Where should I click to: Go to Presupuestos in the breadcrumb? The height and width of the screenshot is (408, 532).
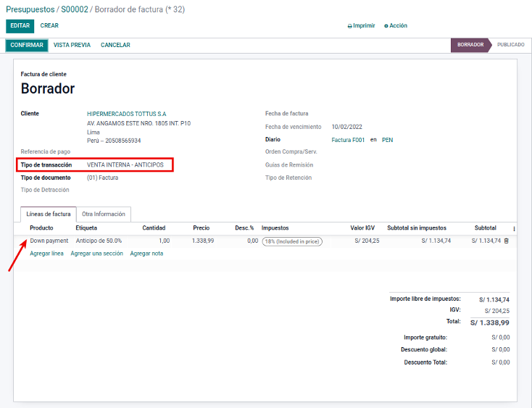point(30,8)
